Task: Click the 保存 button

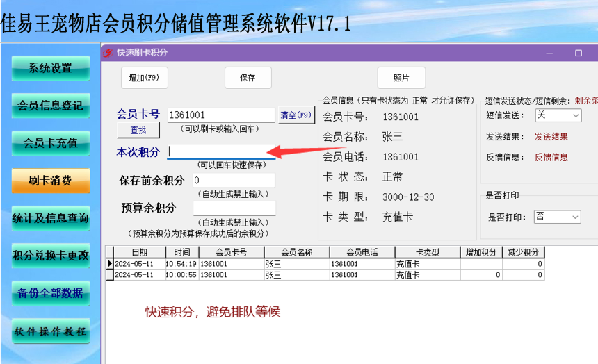Action: [x=248, y=78]
